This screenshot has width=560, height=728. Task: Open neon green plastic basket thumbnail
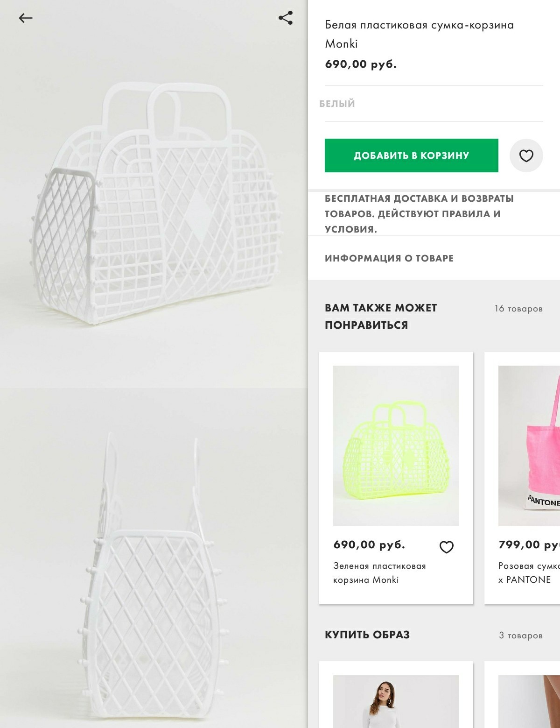coord(396,446)
